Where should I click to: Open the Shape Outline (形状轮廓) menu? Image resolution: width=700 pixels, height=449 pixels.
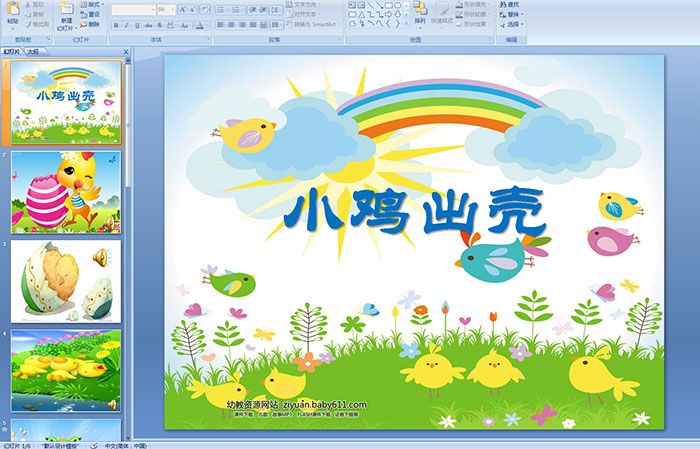(x=473, y=14)
